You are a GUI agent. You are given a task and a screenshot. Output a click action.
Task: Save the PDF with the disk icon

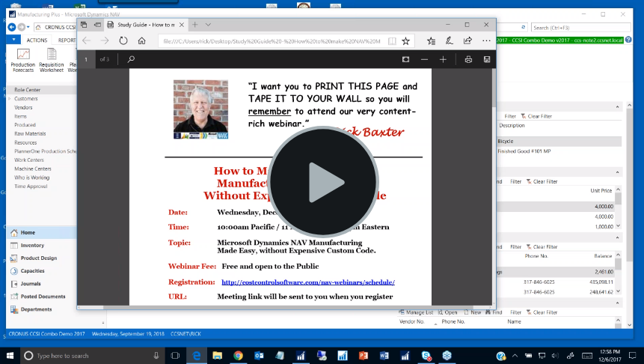pos(487,59)
